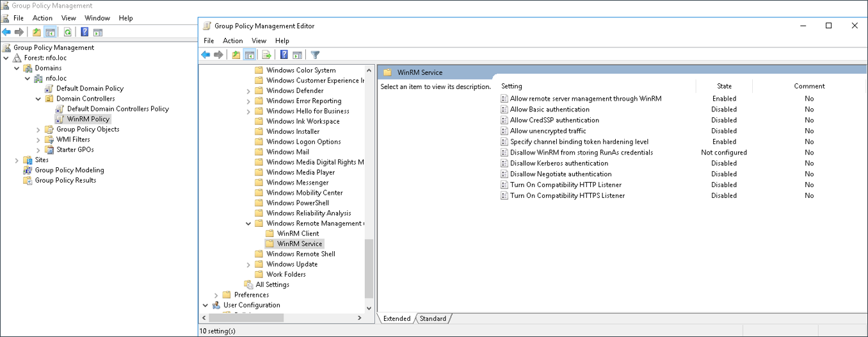Select Allow unencrypted traffic setting

pos(547,131)
